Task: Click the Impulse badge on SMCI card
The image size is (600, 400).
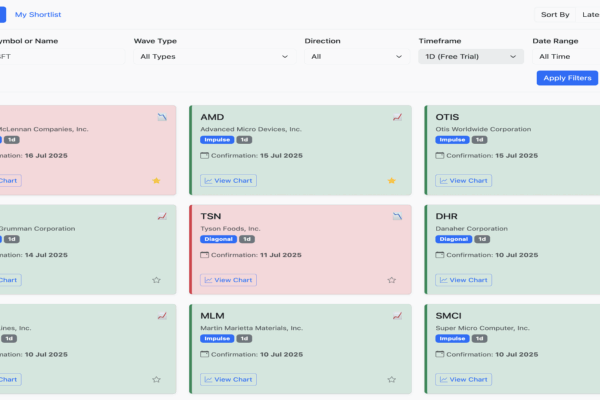Action: 452,339
